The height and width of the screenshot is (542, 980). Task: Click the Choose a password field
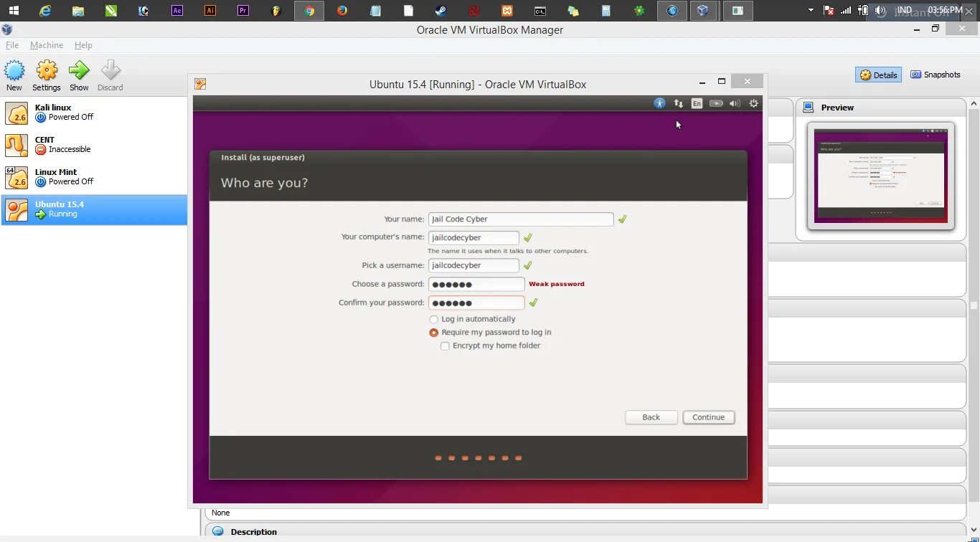click(476, 284)
